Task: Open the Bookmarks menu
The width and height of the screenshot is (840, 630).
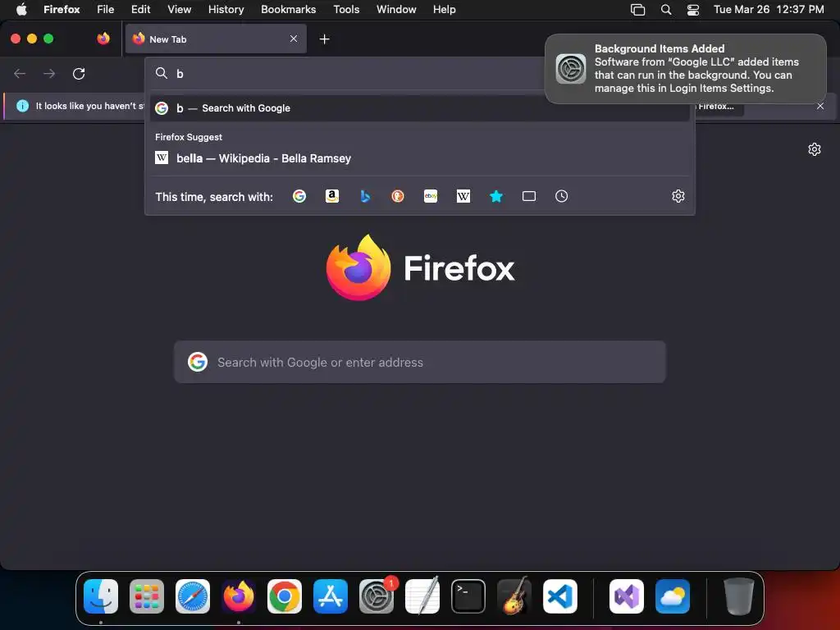Action: coord(288,9)
